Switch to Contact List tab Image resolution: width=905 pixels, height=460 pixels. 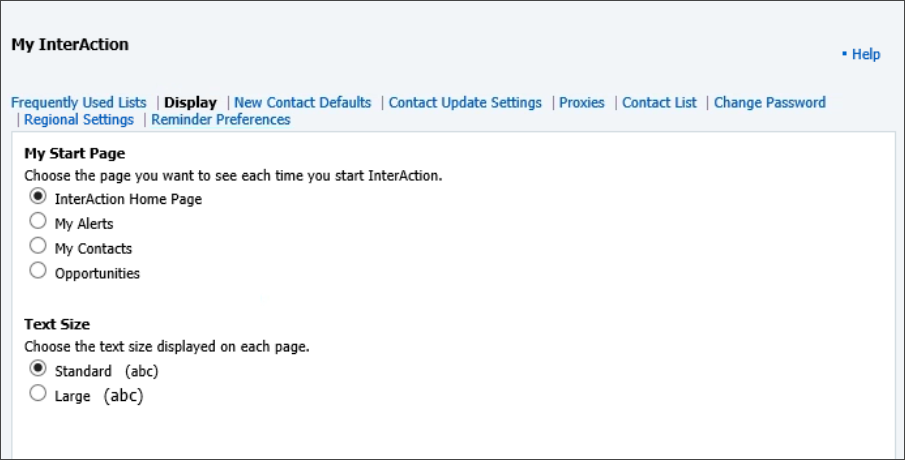pos(659,103)
